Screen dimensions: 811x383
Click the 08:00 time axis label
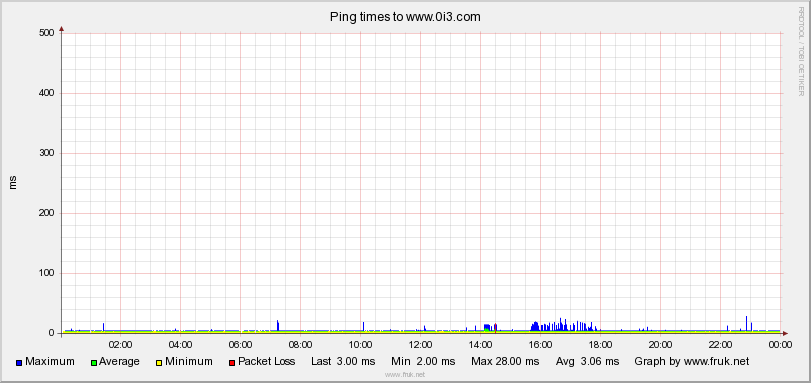pyautogui.click(x=300, y=344)
